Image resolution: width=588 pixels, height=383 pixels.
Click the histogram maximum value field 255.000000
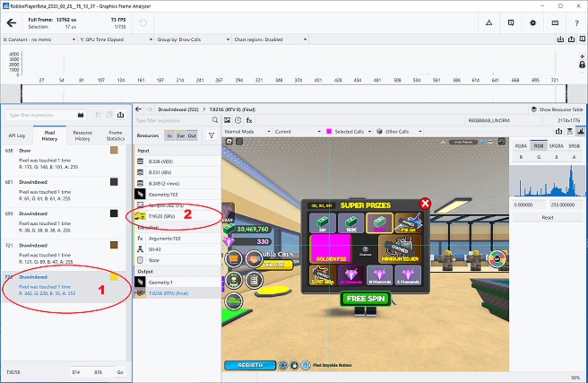[565, 205]
